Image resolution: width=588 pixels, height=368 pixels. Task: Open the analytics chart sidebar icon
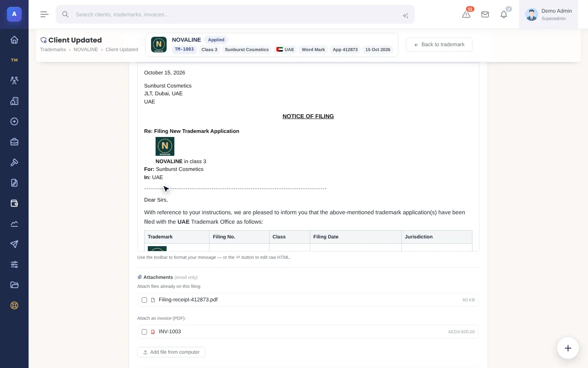tap(14, 224)
